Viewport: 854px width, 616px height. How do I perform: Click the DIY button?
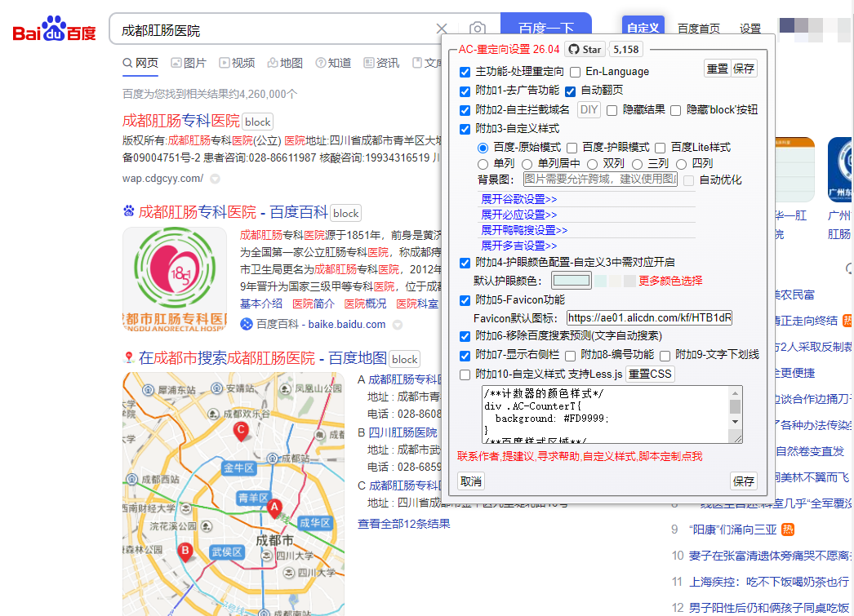click(x=589, y=110)
